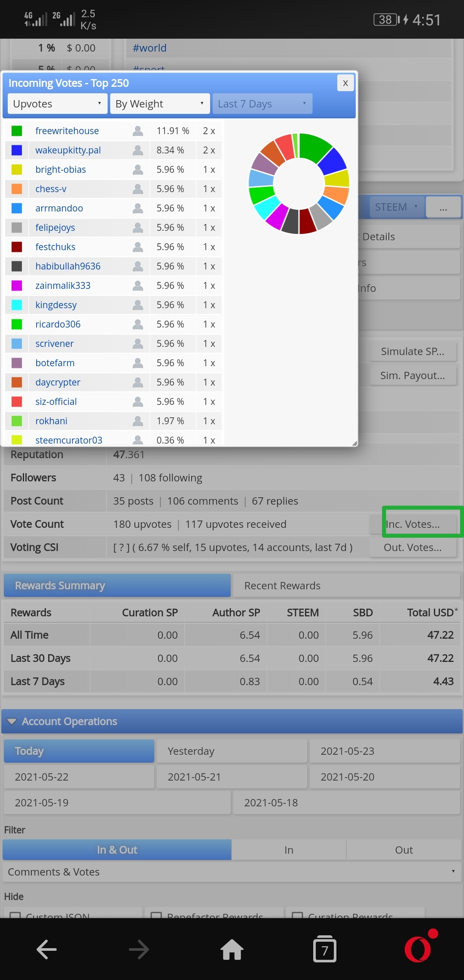Grab the dialog resize handle at corner
The width and height of the screenshot is (464, 980).
click(x=354, y=443)
